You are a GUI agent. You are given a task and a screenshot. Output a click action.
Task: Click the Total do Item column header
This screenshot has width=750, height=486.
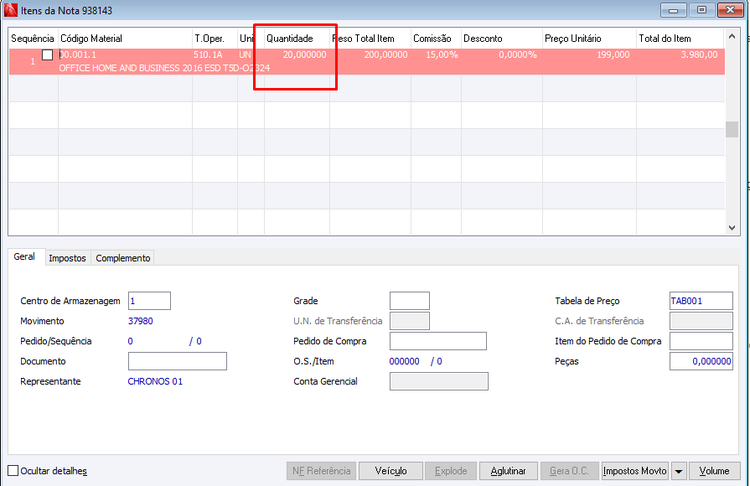click(x=680, y=38)
